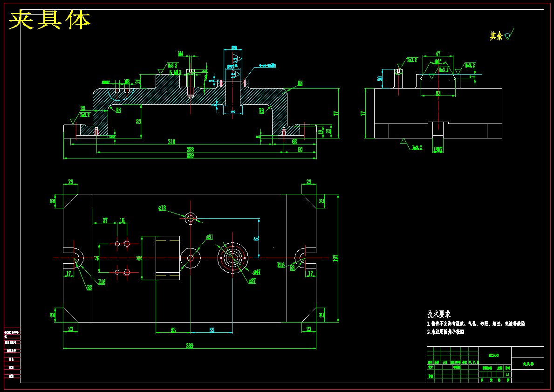Select the 65 dimension in plan view
Screen dimensions: 554x392
(212, 330)
